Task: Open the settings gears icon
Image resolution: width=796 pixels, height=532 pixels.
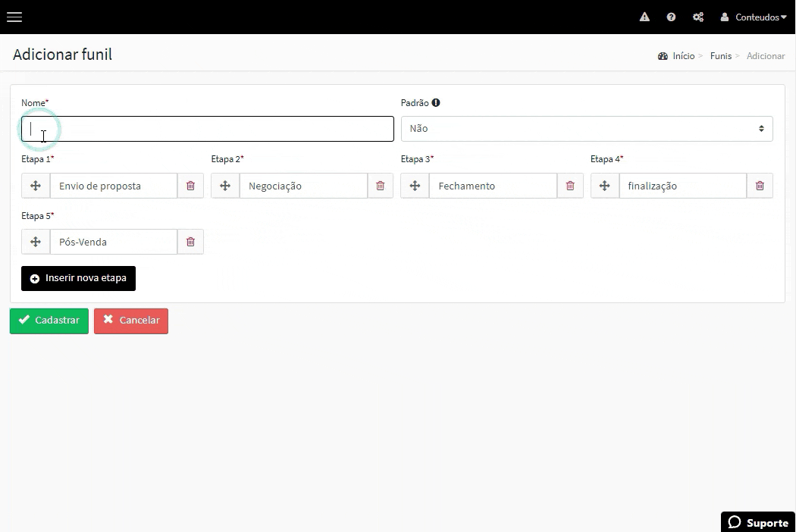Action: pos(698,17)
